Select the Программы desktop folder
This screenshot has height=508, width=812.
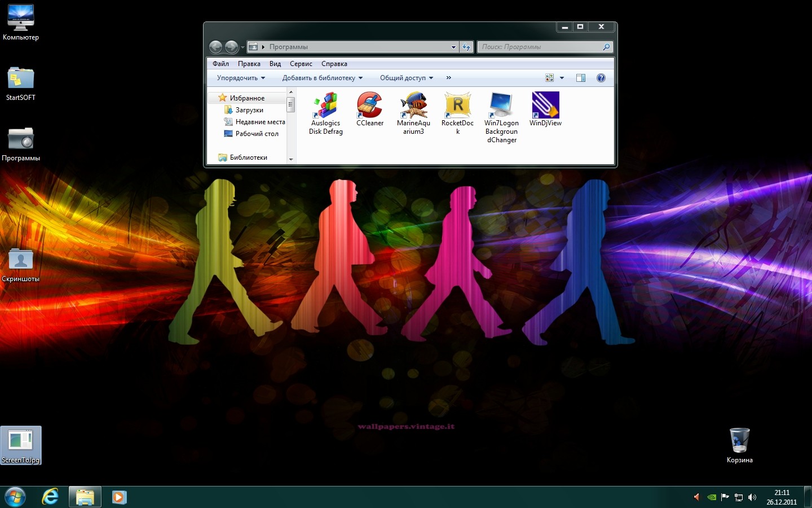(x=21, y=144)
